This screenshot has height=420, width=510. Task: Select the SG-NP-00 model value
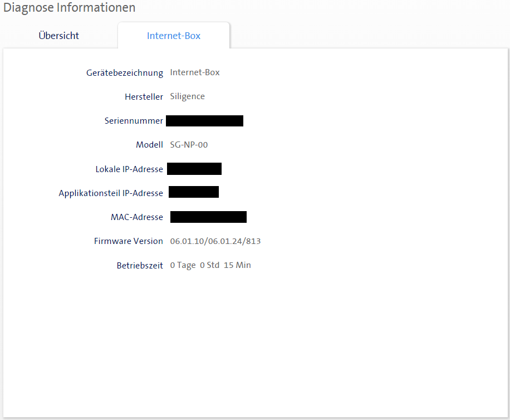[189, 145]
